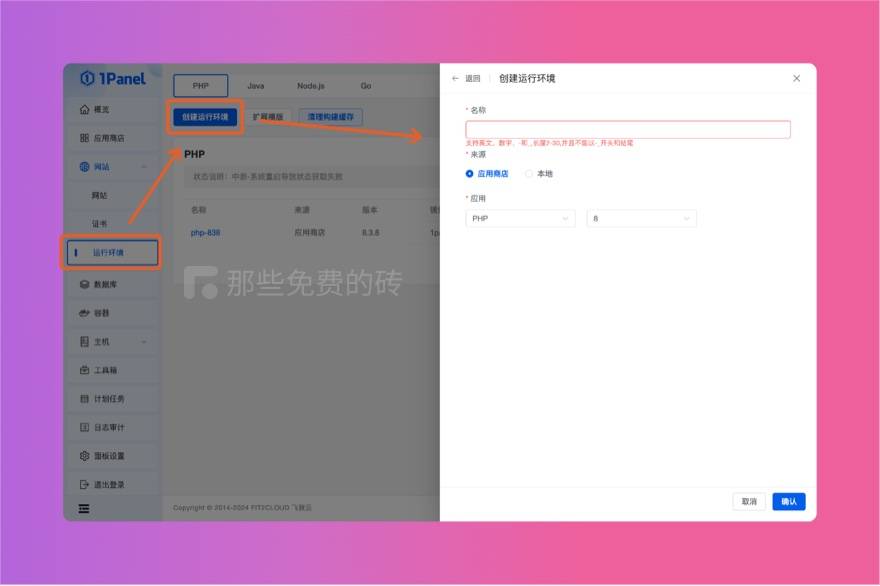Viewport: 880px width, 586px height.
Task: Switch to the Java tab
Action: point(255,86)
